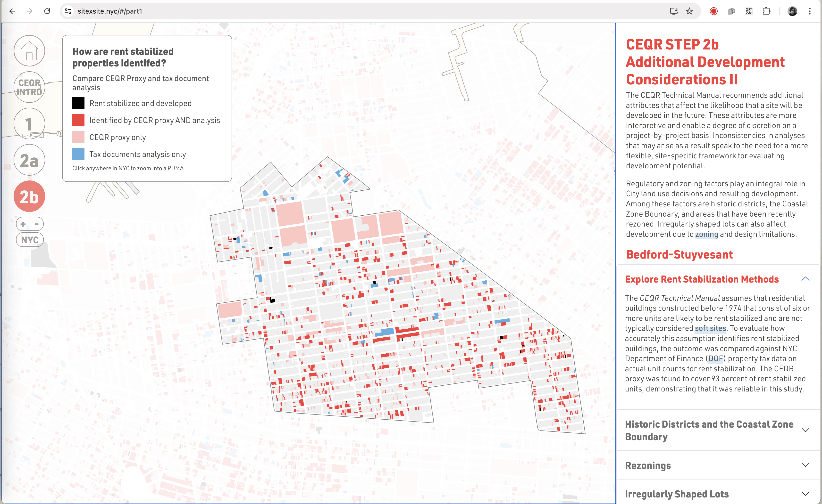Open the red record extension

713,11
